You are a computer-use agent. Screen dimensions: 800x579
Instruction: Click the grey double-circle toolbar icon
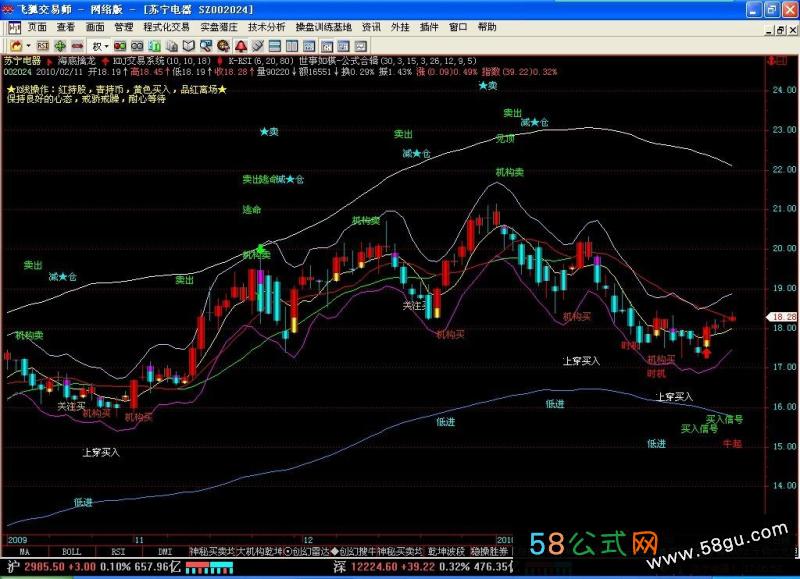[137, 46]
